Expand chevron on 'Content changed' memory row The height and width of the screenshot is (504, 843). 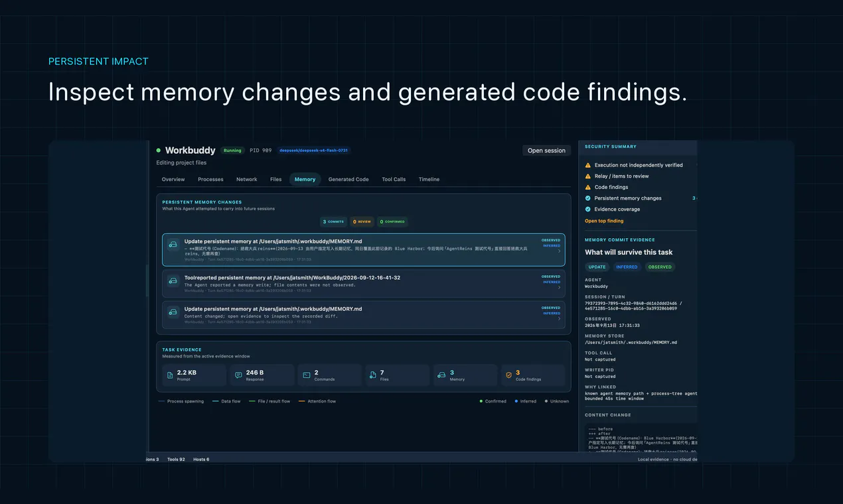click(559, 319)
